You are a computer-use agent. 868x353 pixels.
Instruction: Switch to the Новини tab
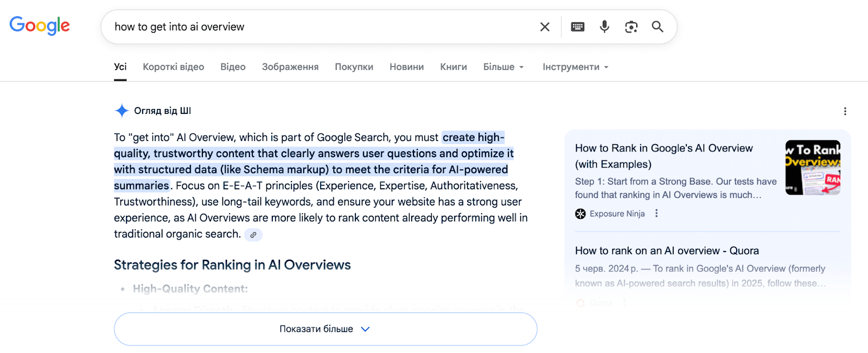(x=406, y=67)
